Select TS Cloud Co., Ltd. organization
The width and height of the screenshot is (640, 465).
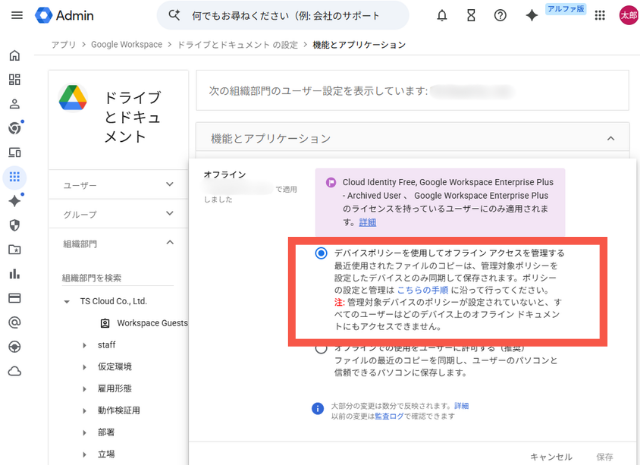point(113,301)
